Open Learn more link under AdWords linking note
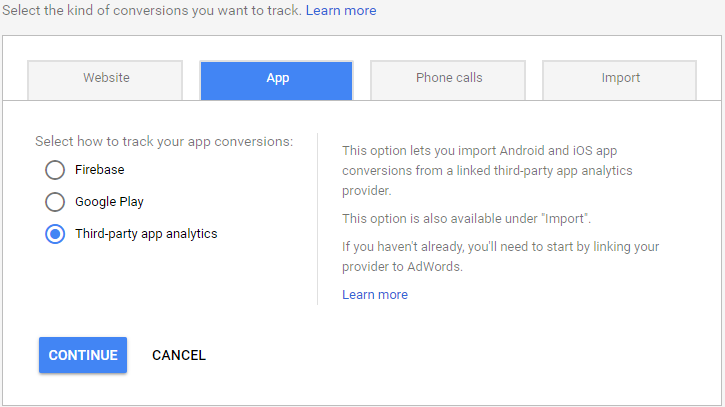 point(375,295)
